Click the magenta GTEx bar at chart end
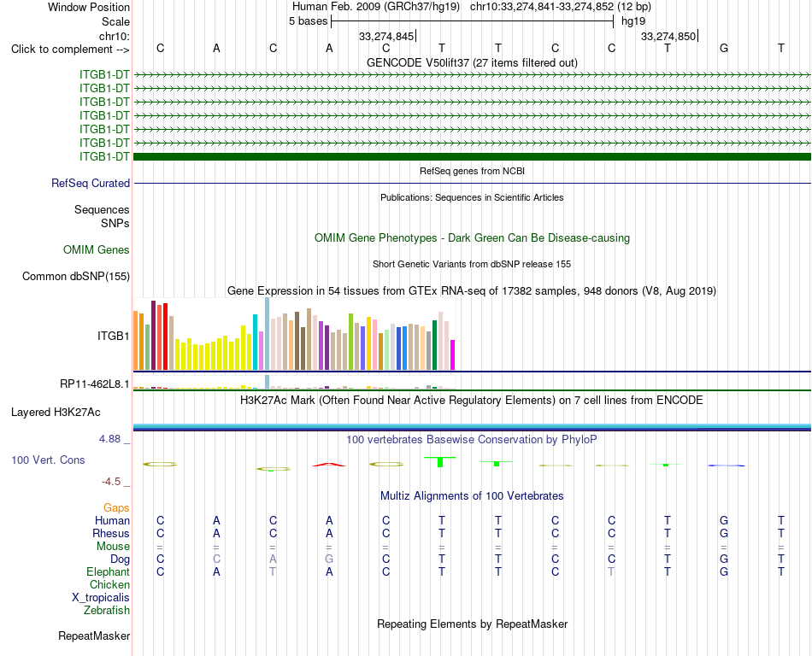Screen dimensions: 812x656 pos(453,354)
